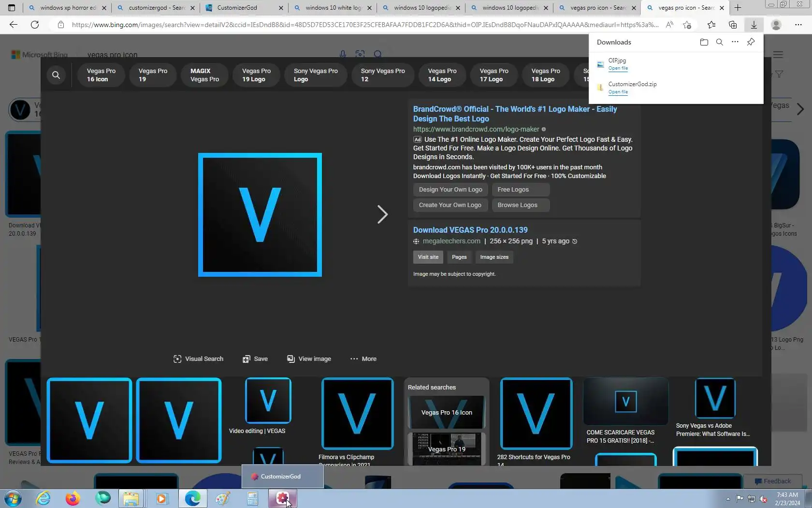Open media player taskbar icon
Image resolution: width=812 pixels, height=508 pixels.
[x=161, y=498]
